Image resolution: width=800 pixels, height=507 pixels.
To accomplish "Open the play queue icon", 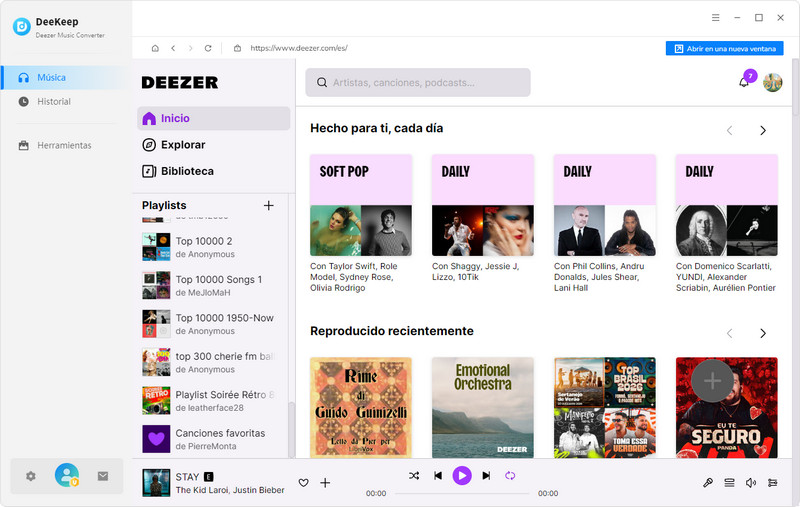I will coord(730,483).
